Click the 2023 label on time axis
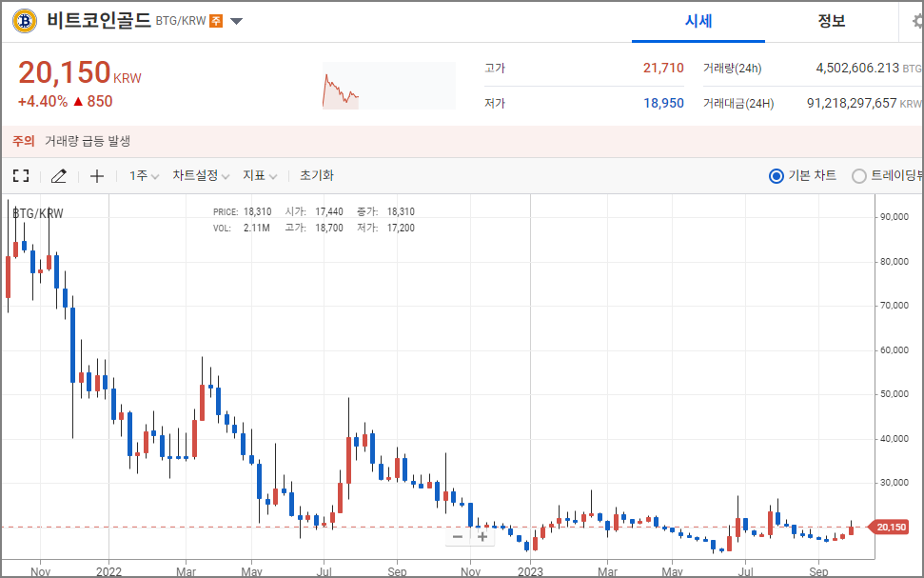Screen dimensions: 924x578 530,571
